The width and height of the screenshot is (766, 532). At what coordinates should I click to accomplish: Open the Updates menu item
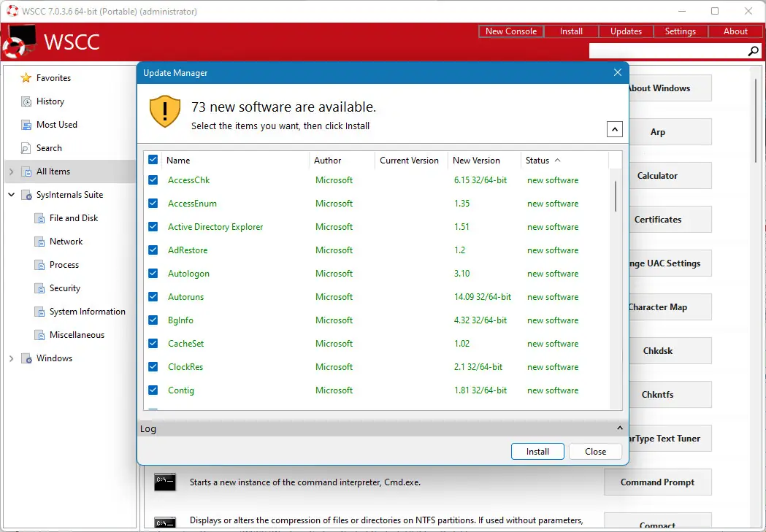click(x=626, y=31)
